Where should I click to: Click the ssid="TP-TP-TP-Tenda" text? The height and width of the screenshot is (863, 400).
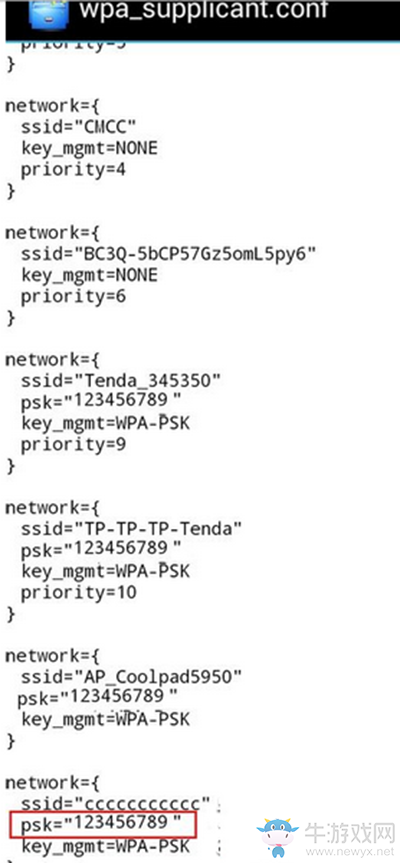click(x=131, y=528)
